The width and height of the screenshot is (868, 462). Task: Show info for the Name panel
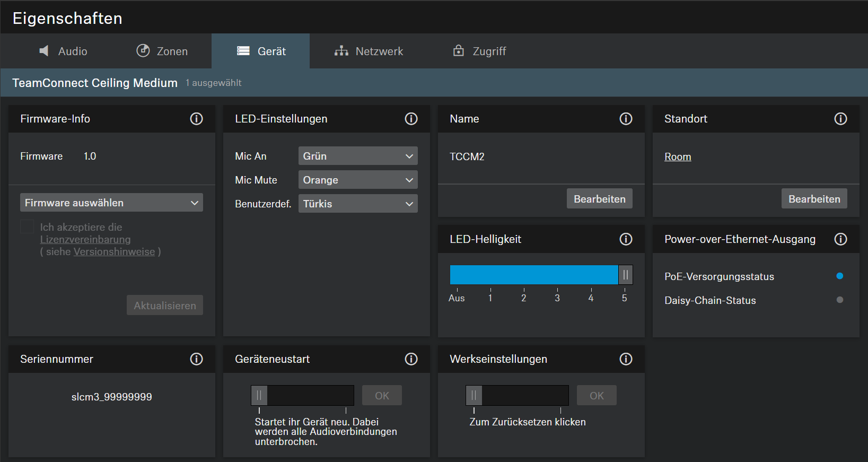626,119
